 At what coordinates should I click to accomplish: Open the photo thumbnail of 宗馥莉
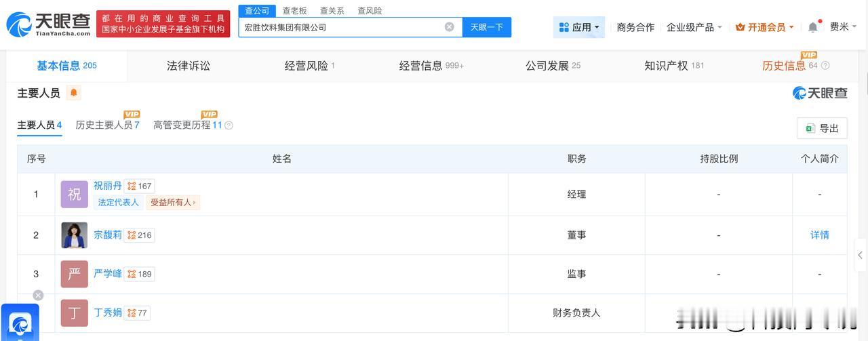point(75,235)
